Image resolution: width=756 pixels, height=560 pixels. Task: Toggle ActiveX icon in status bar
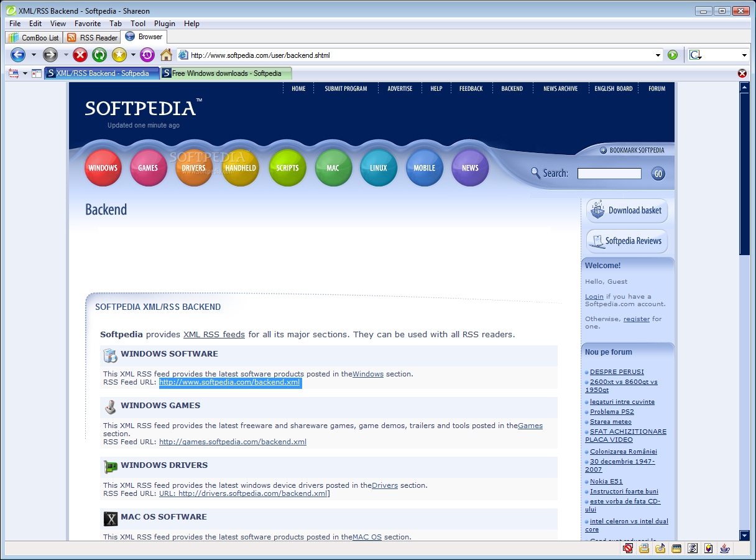[x=709, y=548]
